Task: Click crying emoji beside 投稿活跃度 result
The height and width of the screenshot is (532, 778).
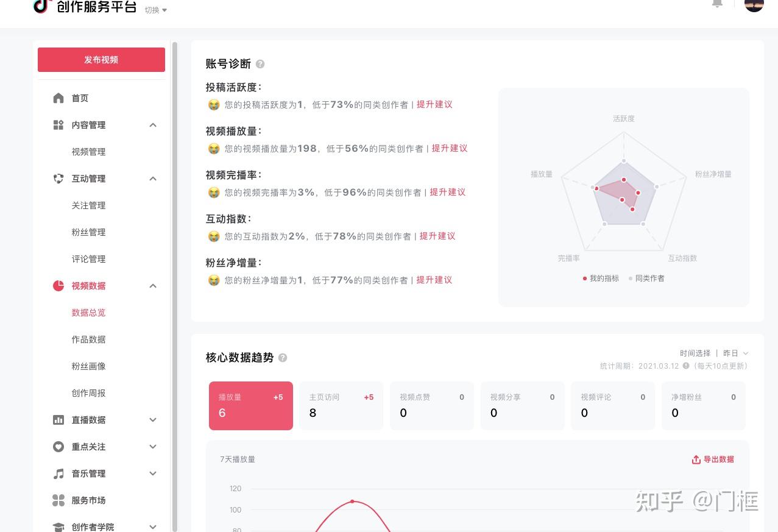Action: click(214, 105)
